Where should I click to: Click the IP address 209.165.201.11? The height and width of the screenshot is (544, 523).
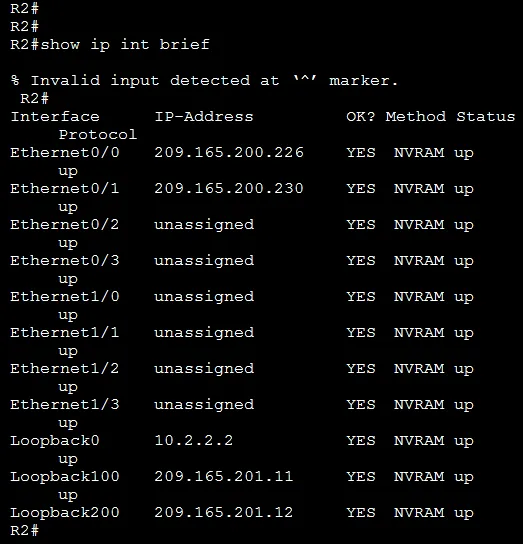tap(224, 477)
